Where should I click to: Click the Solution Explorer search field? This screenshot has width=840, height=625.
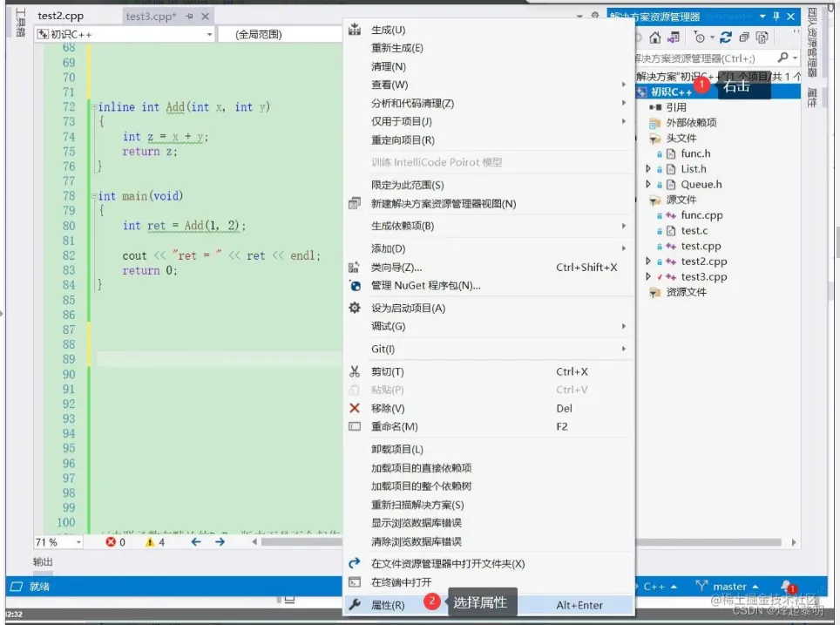tap(704, 58)
